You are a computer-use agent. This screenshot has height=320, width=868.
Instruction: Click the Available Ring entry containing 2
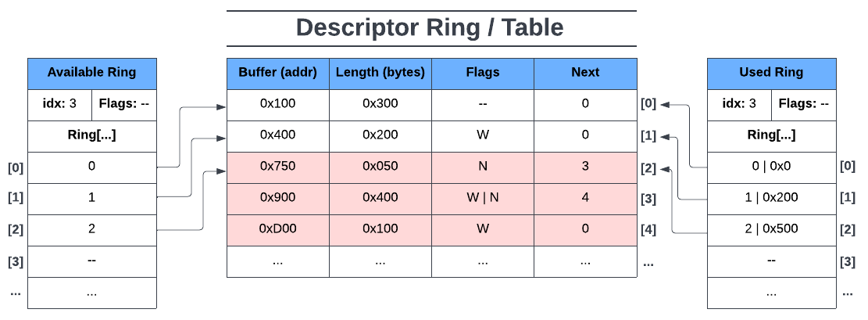click(91, 229)
